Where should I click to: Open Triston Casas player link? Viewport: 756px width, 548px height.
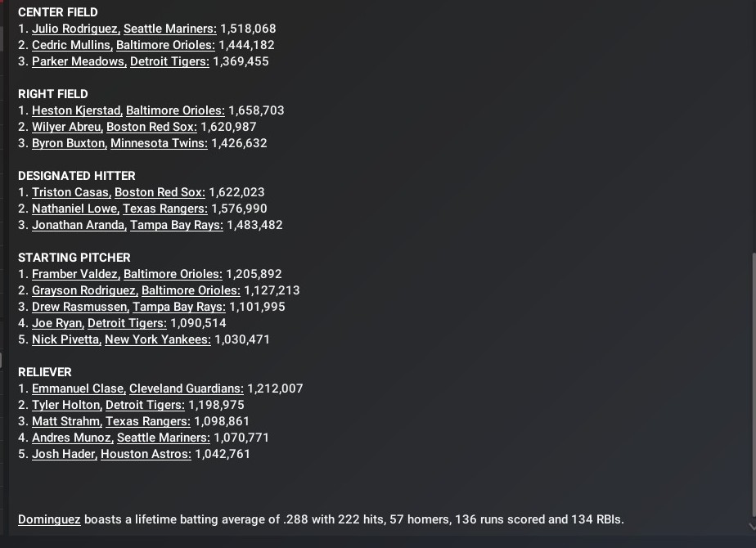click(x=70, y=192)
